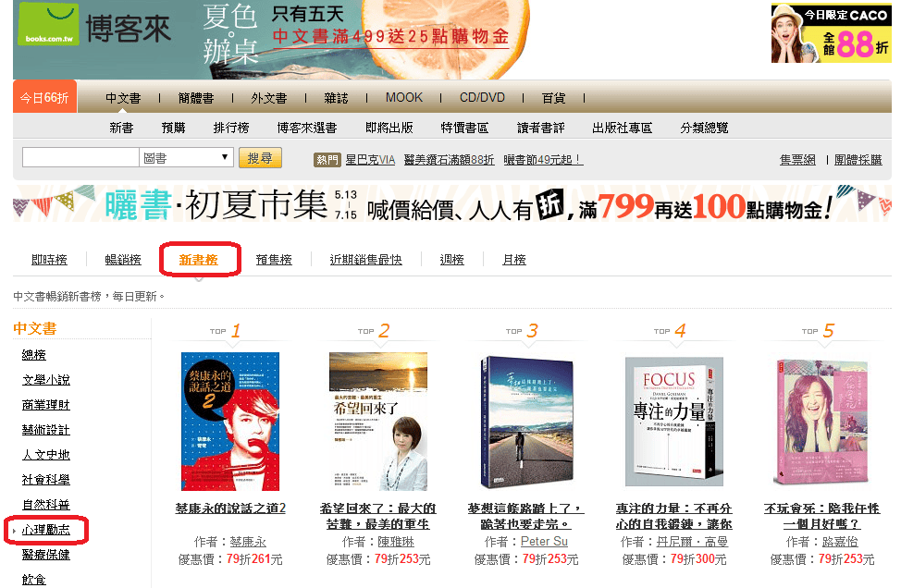Open the FOCUS 專注的力量 book cover
Image resolution: width=901 pixels, height=588 pixels.
point(674,423)
